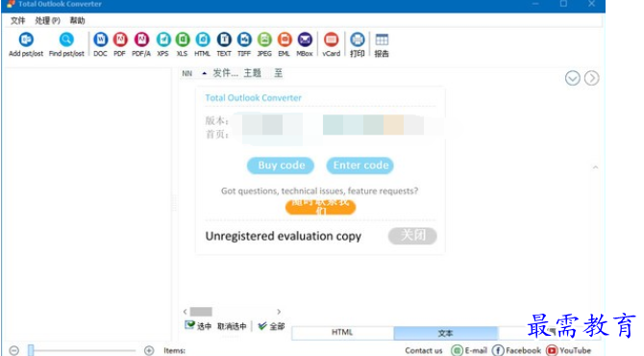Zoom in with the plus button
Screen dimensions: 644x356
[x=149, y=350]
